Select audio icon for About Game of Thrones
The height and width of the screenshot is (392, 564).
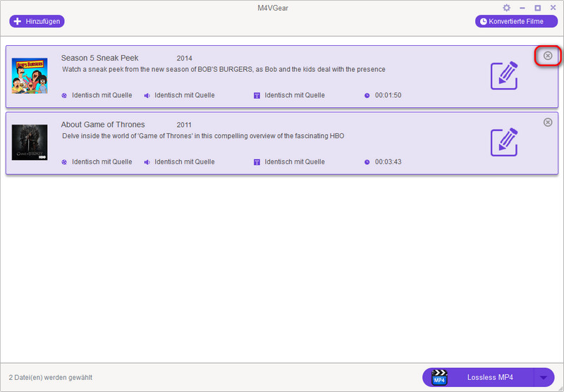tap(147, 162)
